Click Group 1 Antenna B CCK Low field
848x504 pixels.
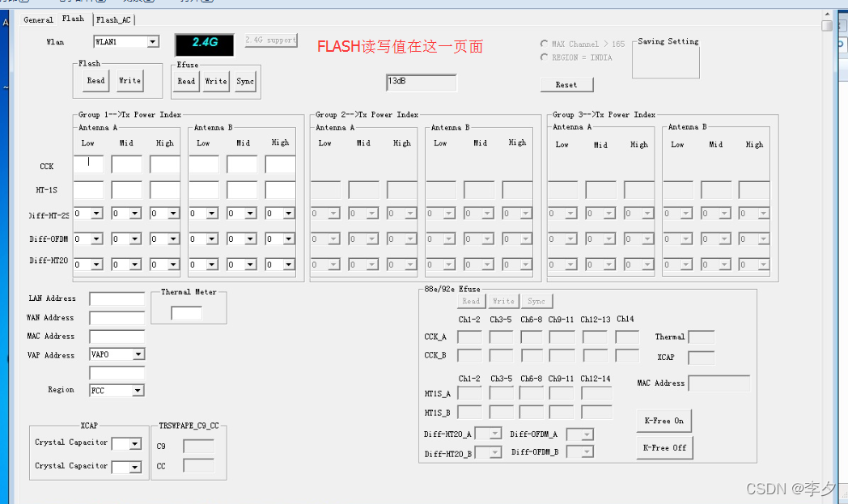point(204,164)
